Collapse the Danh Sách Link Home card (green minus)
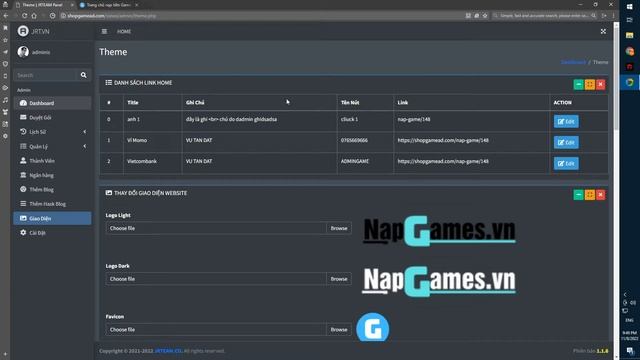 [578, 84]
